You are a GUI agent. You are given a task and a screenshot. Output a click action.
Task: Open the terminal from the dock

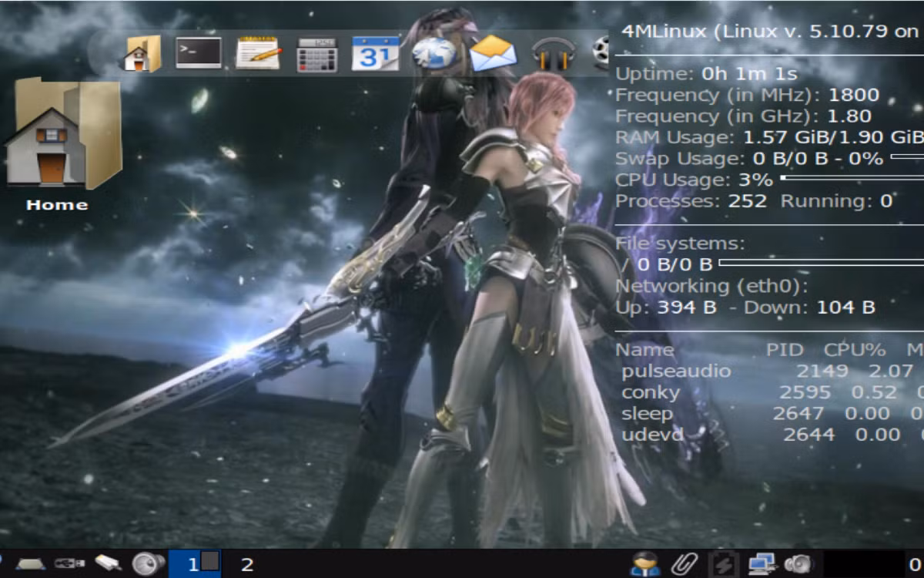coord(199,53)
